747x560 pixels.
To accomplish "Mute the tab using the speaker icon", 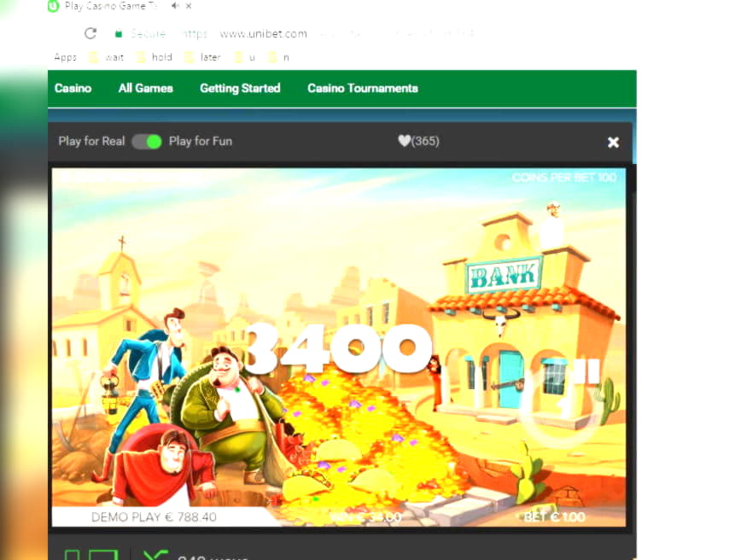I will 175,6.
